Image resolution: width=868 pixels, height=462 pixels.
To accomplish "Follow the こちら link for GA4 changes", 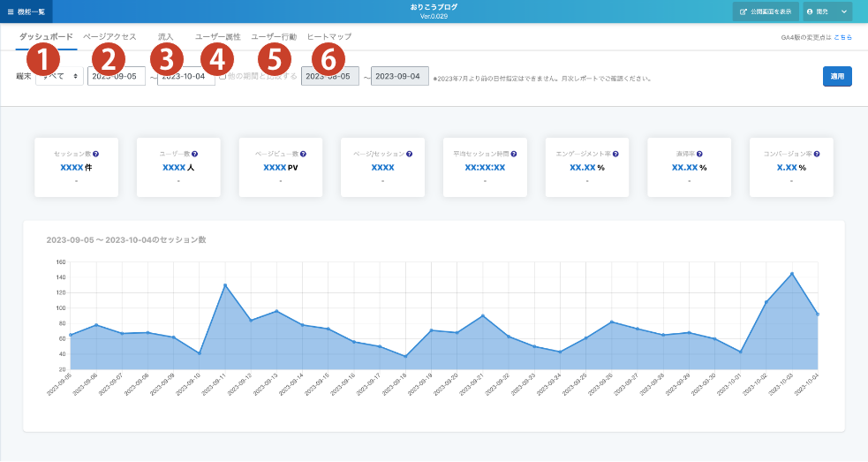I will [x=842, y=37].
